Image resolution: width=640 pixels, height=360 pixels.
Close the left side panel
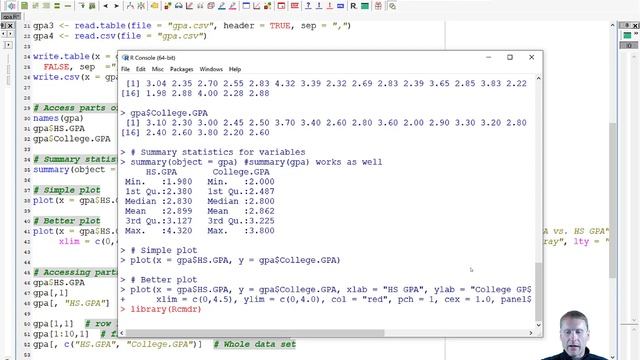(x=11, y=25)
